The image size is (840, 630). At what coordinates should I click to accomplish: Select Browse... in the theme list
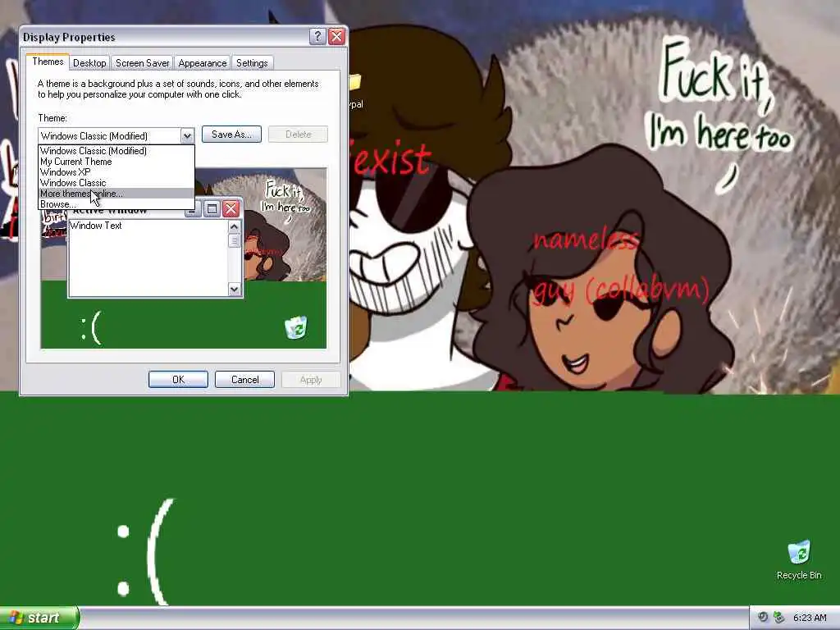tap(116, 204)
